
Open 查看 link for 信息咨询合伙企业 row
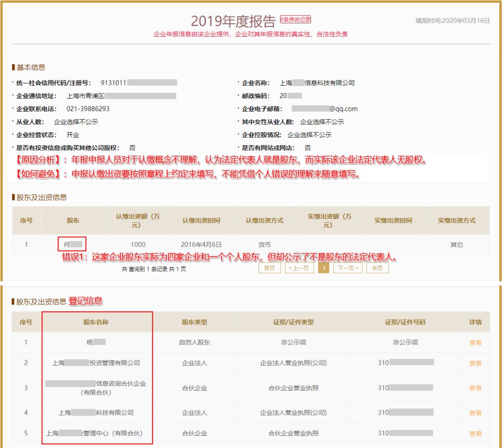pos(475,388)
